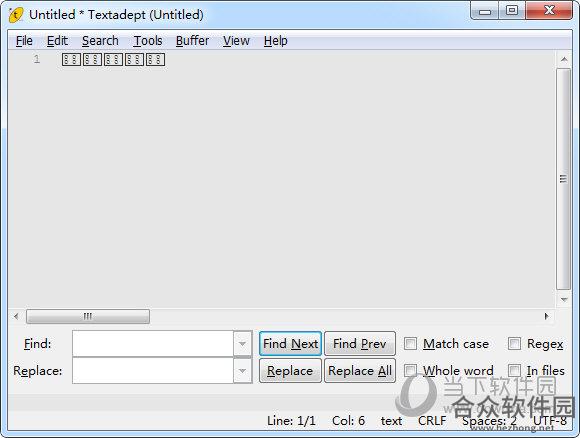Click the Replace All button

360,371
